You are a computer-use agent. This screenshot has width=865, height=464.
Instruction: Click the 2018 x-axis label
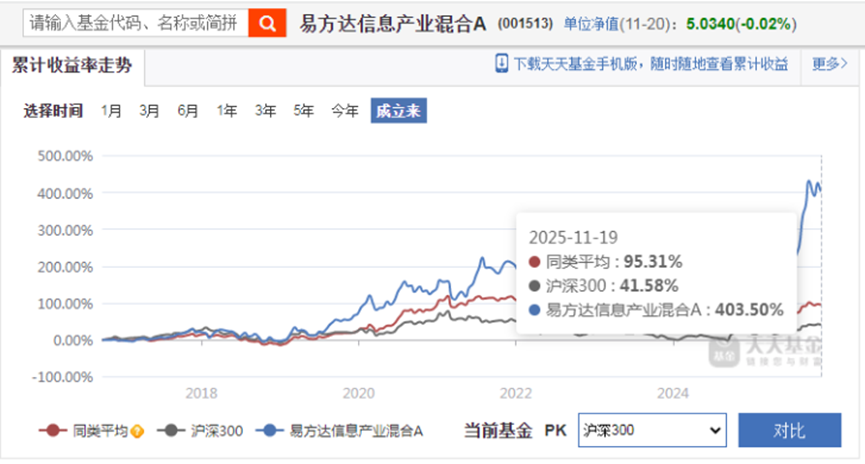click(x=201, y=393)
